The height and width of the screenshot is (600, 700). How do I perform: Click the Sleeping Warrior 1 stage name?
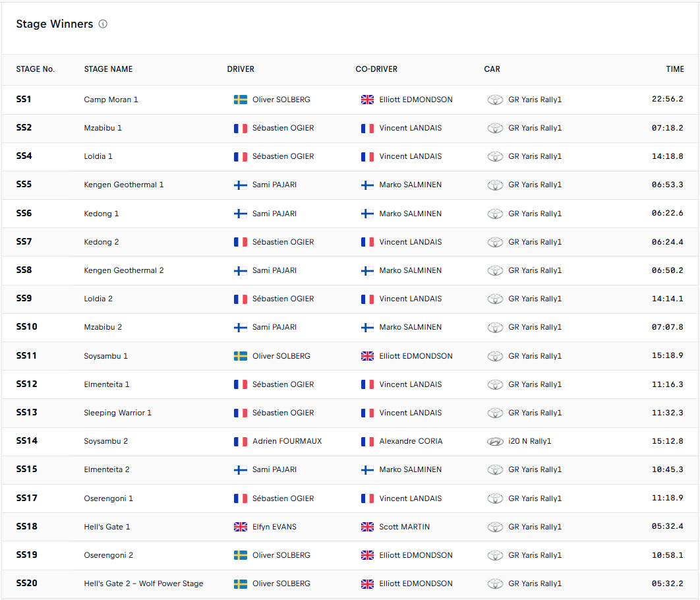[x=118, y=413]
